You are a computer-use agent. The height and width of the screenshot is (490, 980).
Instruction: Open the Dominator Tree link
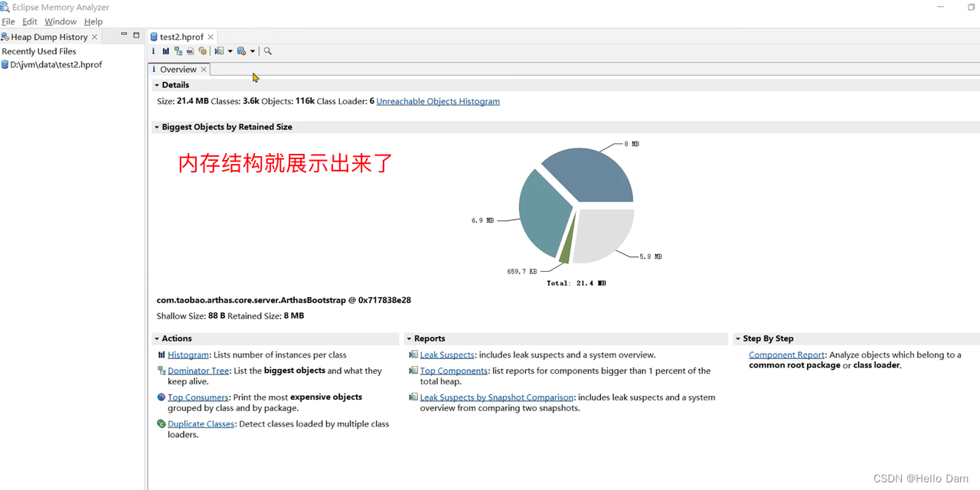tap(198, 371)
